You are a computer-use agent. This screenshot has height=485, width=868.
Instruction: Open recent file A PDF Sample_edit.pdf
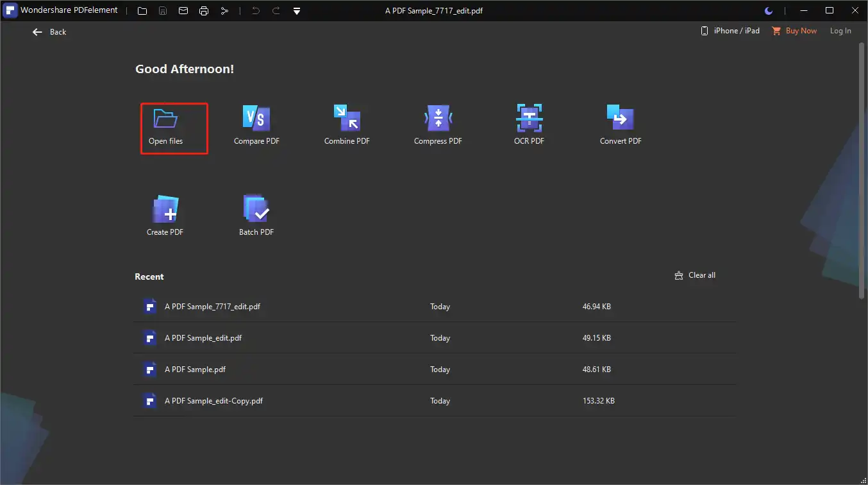[x=435, y=337]
